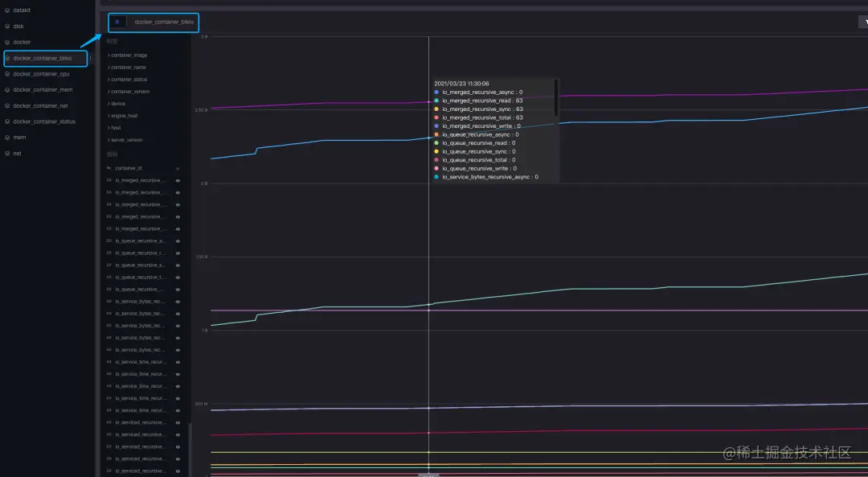
Task: Click the icon left of the docker_container_blkio title
Action: pos(117,23)
